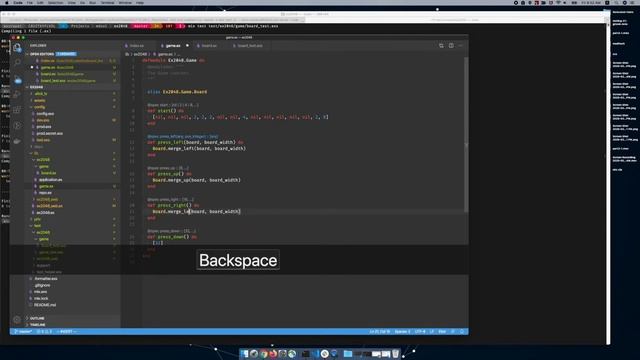Open Visual Studio Code in the dock
The width and height of the screenshot is (640, 360).
pyautogui.click(x=316, y=353)
